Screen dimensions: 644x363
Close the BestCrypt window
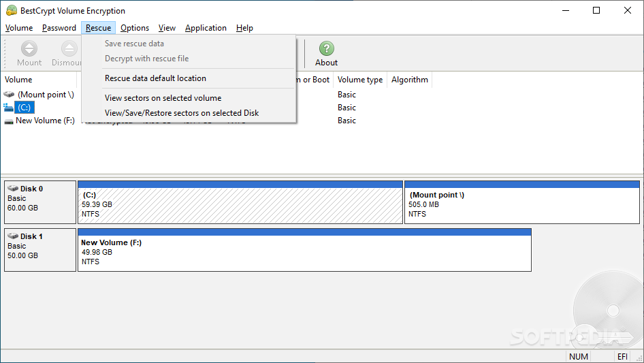point(628,10)
